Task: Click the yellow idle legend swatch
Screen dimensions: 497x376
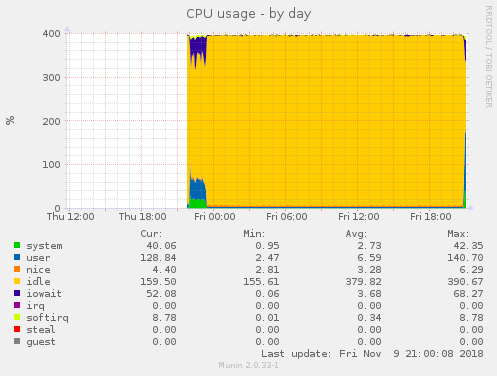Action: click(x=17, y=281)
